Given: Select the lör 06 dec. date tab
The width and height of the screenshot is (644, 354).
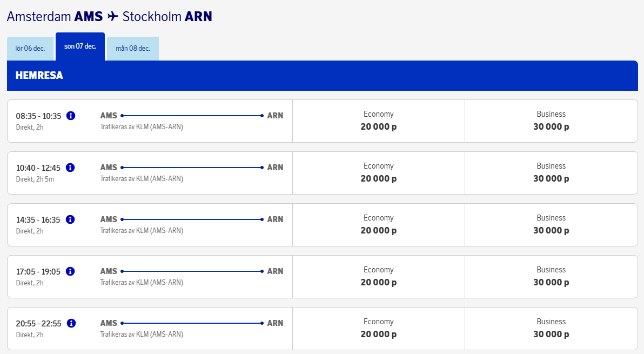Looking at the screenshot, I should (x=30, y=49).
